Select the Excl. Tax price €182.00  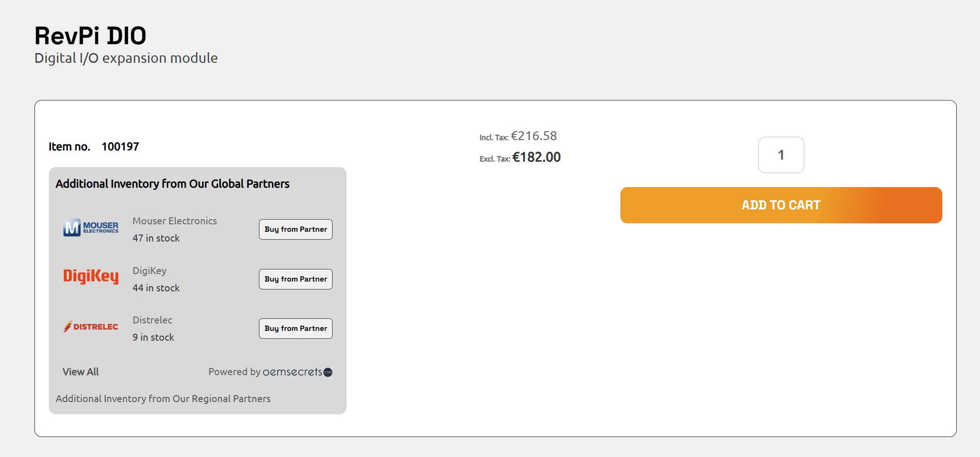pos(537,157)
